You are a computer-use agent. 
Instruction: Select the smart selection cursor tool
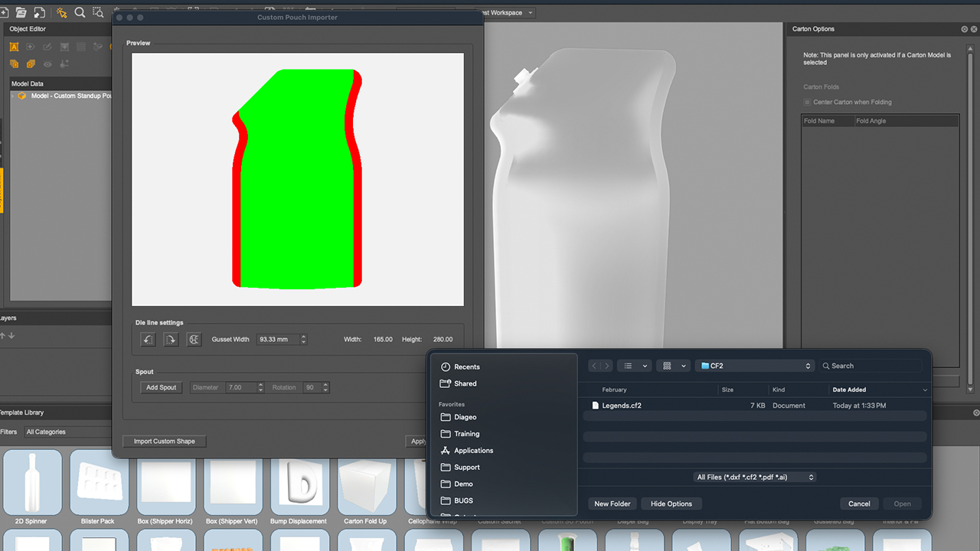[61, 13]
